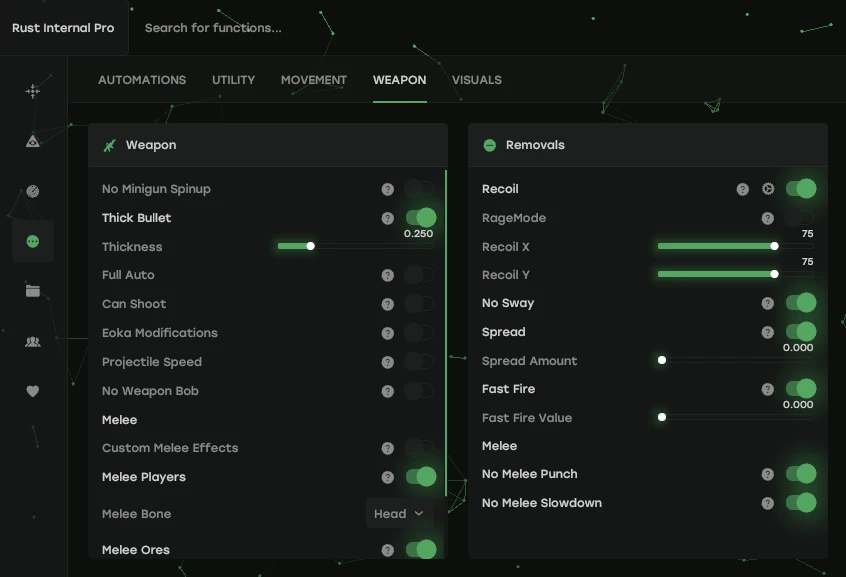Click the Recoil Y slider
The image size is (846, 577).
click(735, 274)
